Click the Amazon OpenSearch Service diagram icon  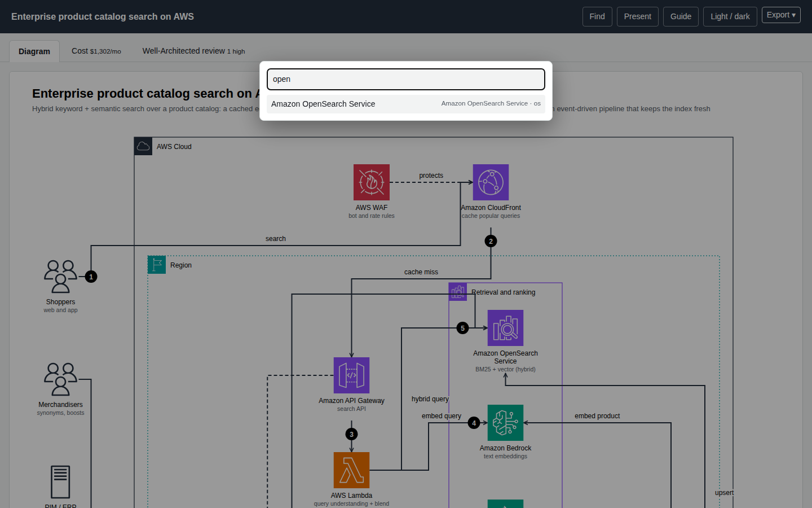pyautogui.click(x=505, y=328)
